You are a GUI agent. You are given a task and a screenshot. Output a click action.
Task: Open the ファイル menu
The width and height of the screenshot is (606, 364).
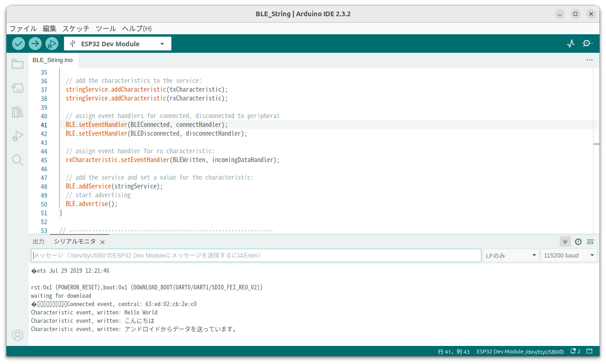[x=23, y=28]
